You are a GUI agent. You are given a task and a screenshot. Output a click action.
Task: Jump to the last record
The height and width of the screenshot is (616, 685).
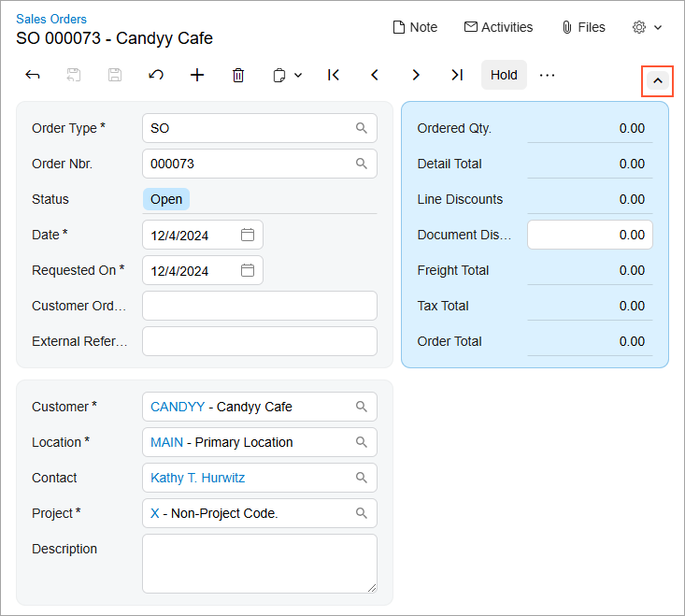457,75
